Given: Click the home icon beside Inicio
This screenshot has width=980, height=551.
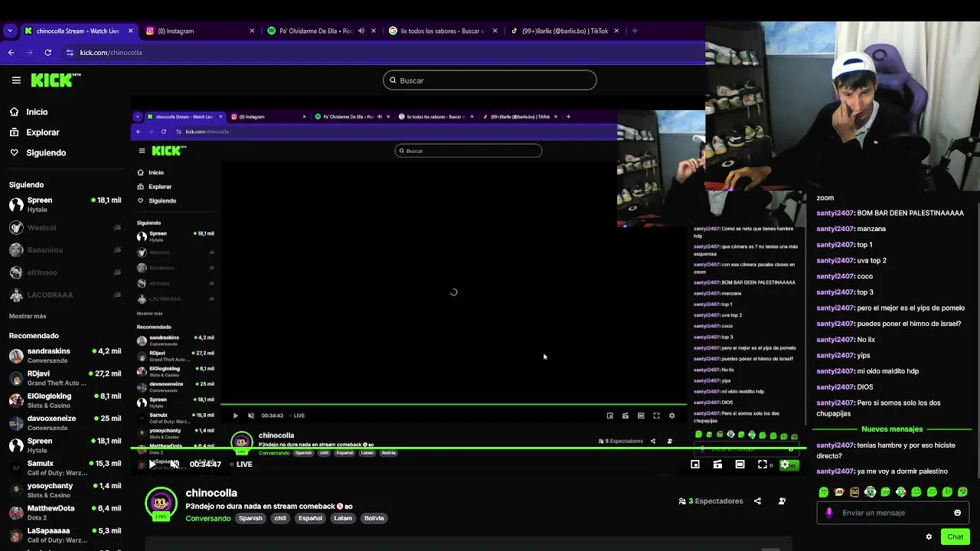Looking at the screenshot, I should [x=15, y=112].
